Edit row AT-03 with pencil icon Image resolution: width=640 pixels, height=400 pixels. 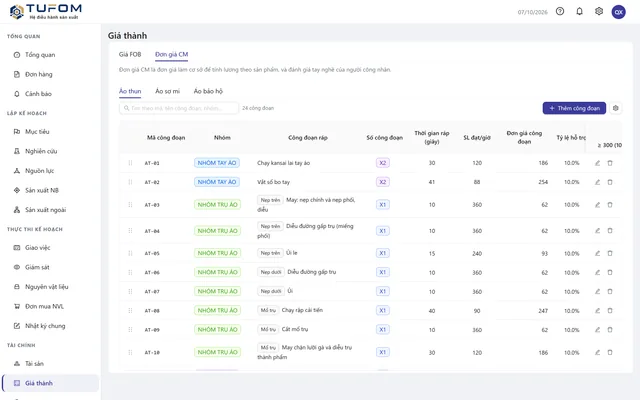(x=597, y=204)
